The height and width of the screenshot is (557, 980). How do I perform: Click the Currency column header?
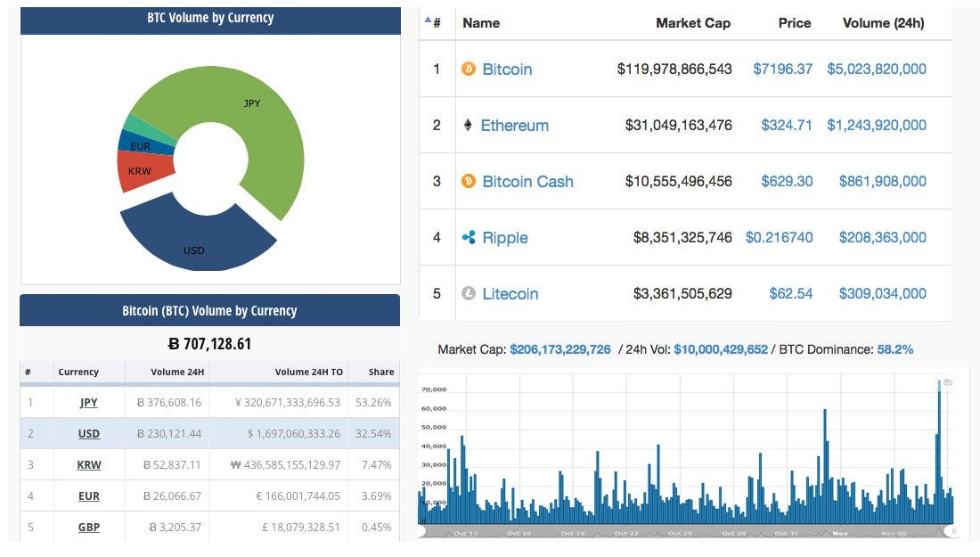point(78,372)
